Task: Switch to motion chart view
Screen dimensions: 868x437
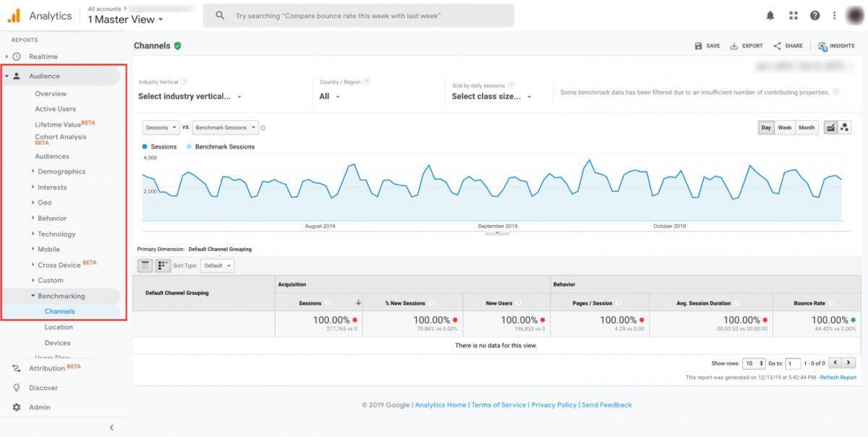Action: [845, 127]
